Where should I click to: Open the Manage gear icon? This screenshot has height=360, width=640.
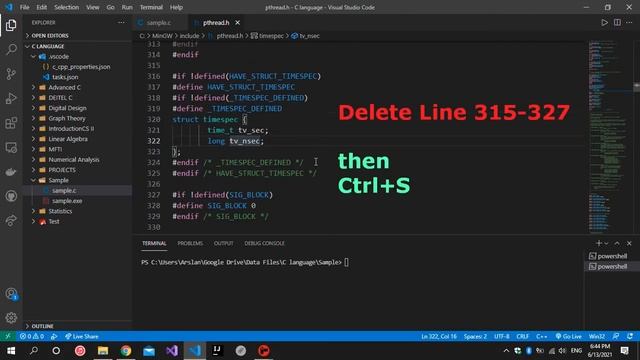click(x=11, y=318)
